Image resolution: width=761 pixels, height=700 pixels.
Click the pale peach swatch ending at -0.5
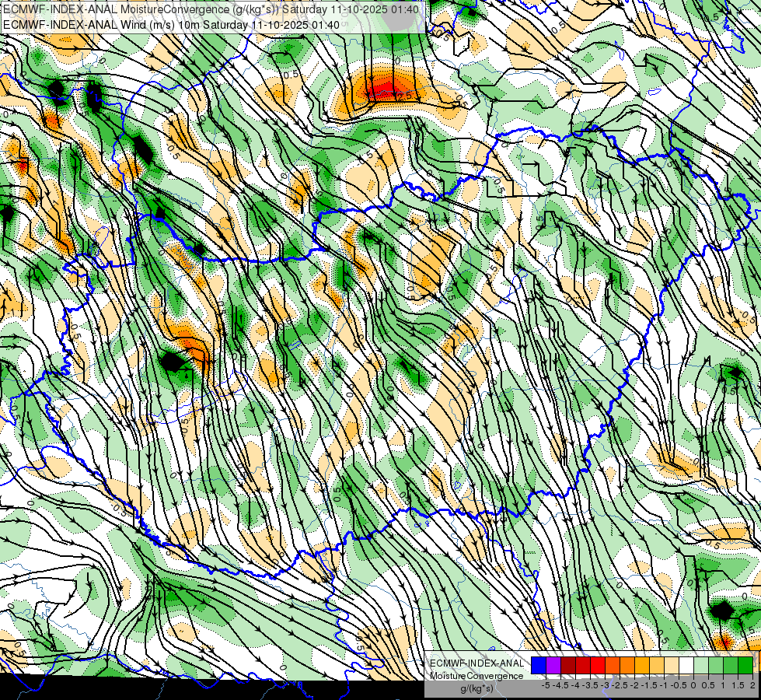[672, 665]
